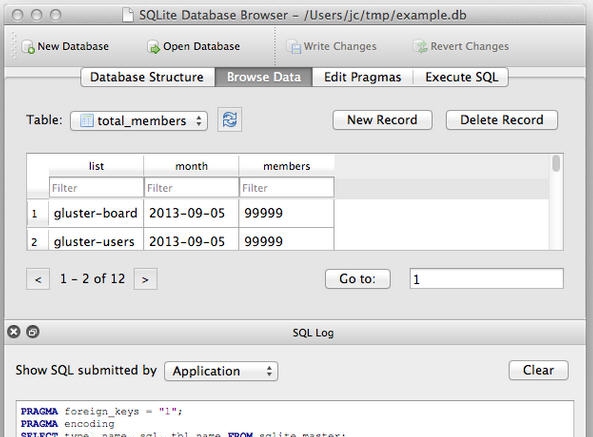Click the Delete Record button
Screen dimensions: 593x437
coord(502,120)
